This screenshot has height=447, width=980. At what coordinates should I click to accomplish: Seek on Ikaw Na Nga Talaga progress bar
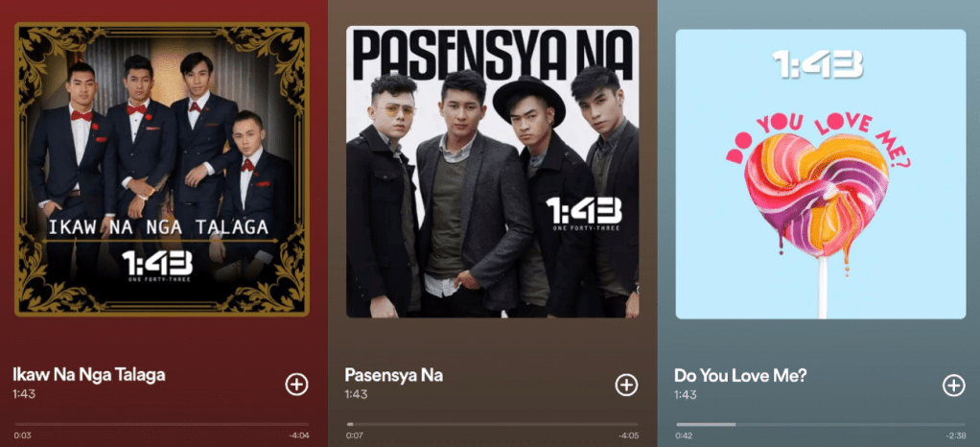pos(162,424)
